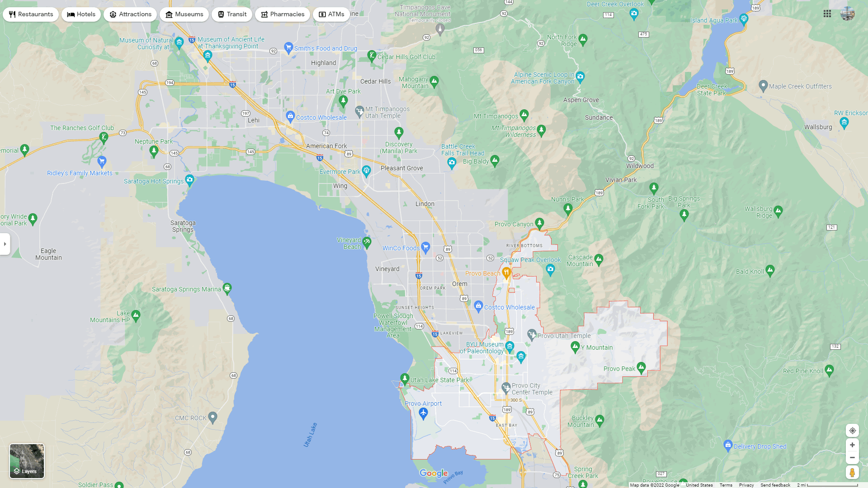Click the My Location crosshair icon
The height and width of the screenshot is (488, 868).
point(852,431)
